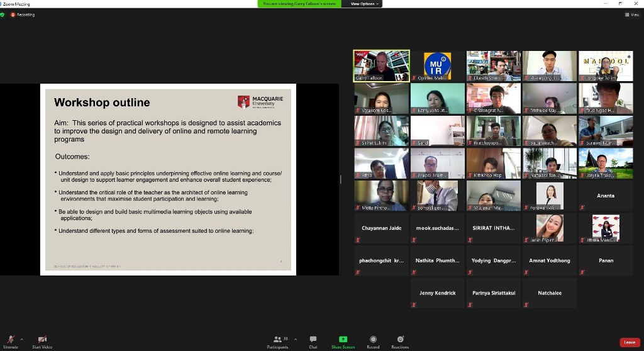Open the View Options dropdown
Image resolution: width=644 pixels, height=351 pixels.
[x=365, y=4]
